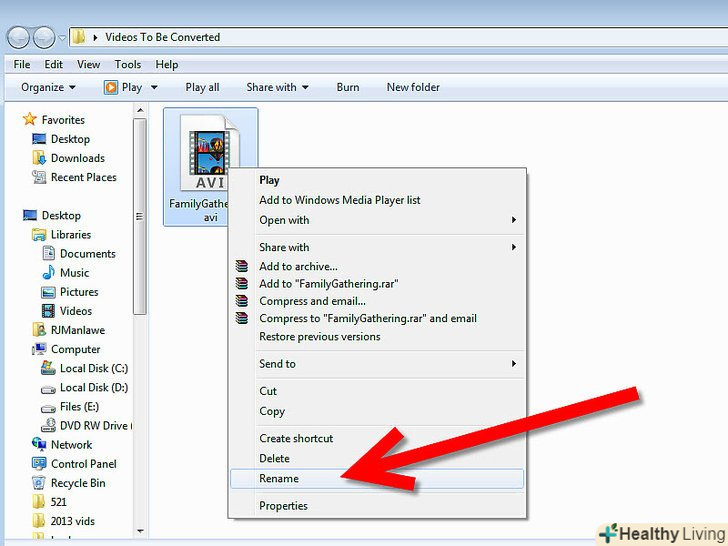This screenshot has width=728, height=546.
Task: Select the Music library note icon
Action: (x=48, y=273)
